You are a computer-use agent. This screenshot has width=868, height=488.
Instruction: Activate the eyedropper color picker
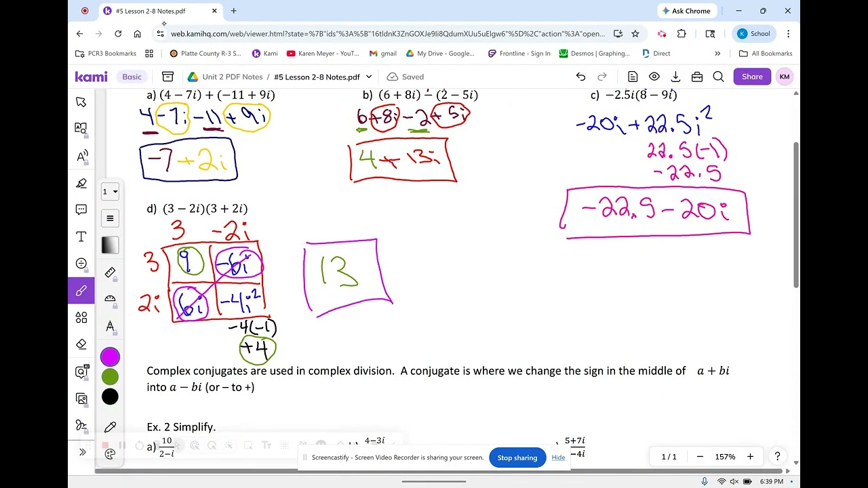pos(110,427)
